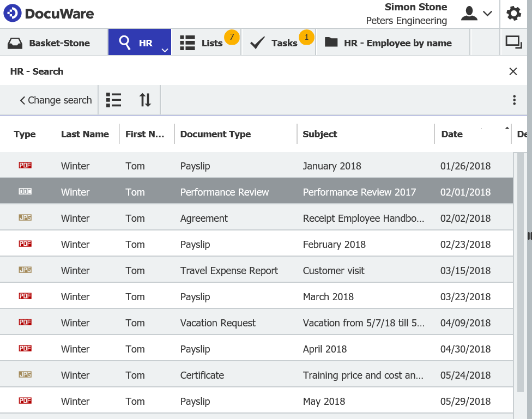
Task: Click the result list view icon
Action: pos(113,100)
